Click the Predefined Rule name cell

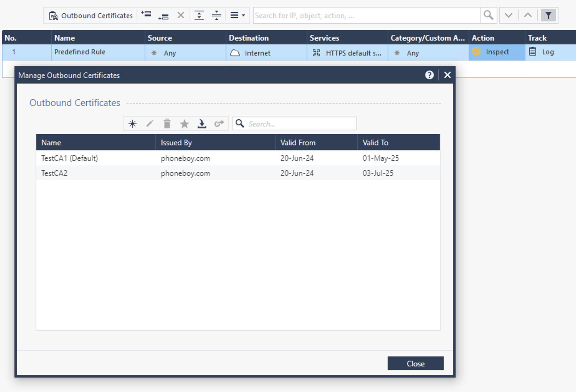coord(98,52)
